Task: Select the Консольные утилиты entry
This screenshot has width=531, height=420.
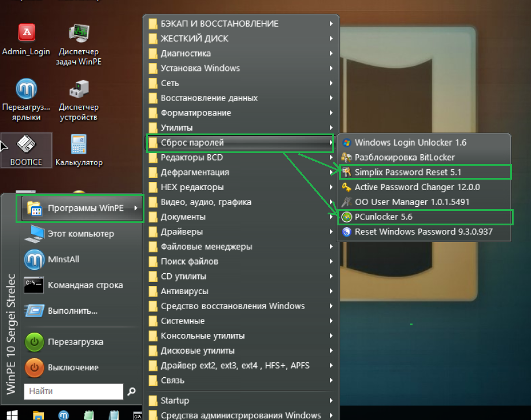Action: pyautogui.click(x=241, y=336)
